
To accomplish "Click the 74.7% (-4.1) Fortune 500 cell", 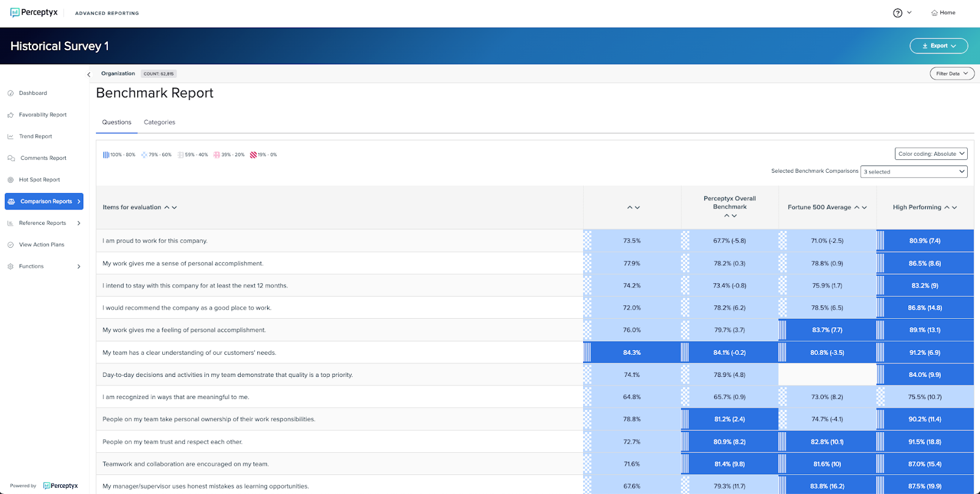I will [x=827, y=419].
